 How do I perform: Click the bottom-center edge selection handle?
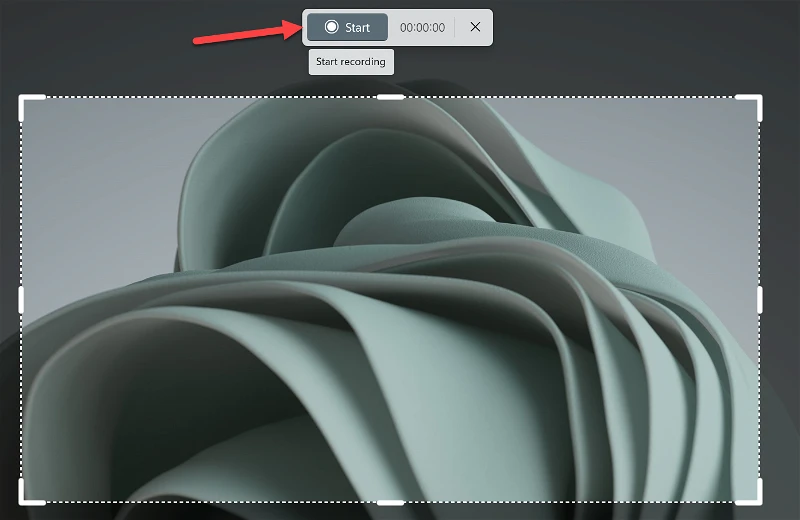tap(390, 503)
